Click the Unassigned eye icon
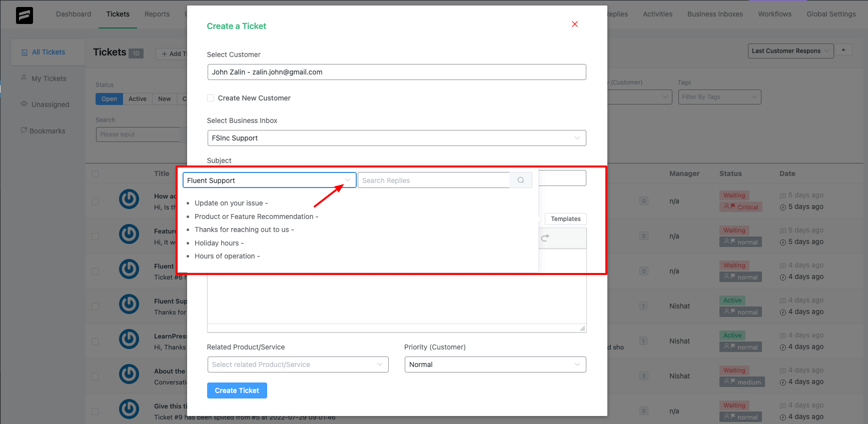This screenshot has height=424, width=868. (x=24, y=104)
